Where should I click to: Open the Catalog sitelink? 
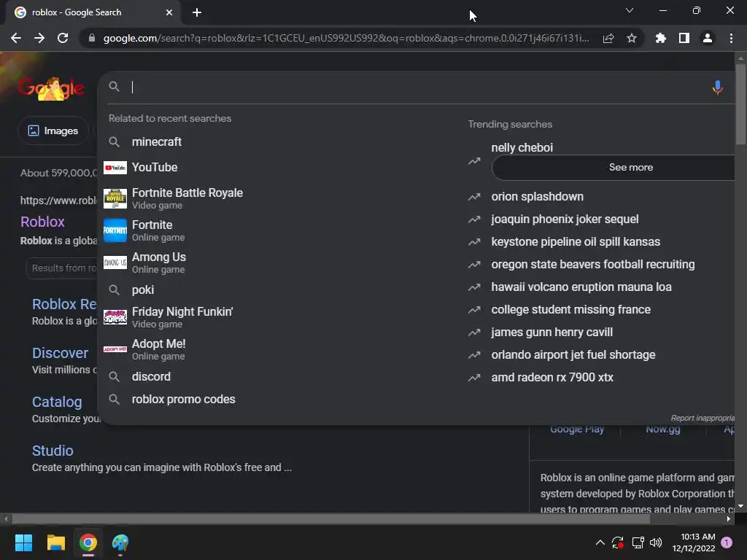click(x=57, y=402)
